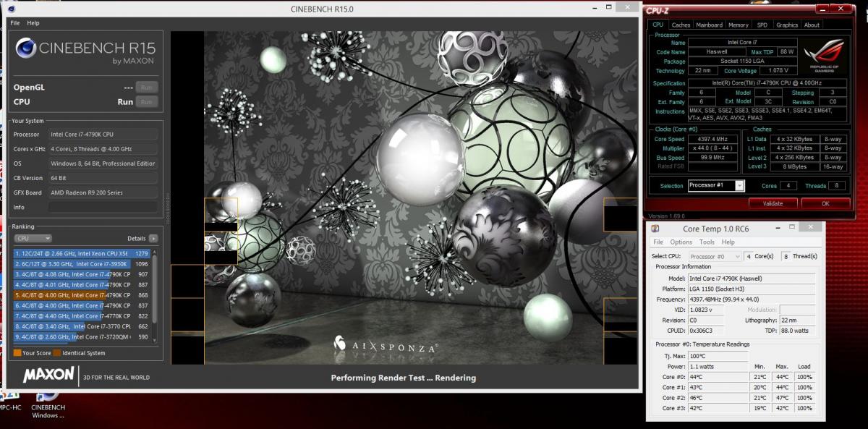868x429 pixels.
Task: Click the OpenGL Run button
Action: (x=147, y=88)
